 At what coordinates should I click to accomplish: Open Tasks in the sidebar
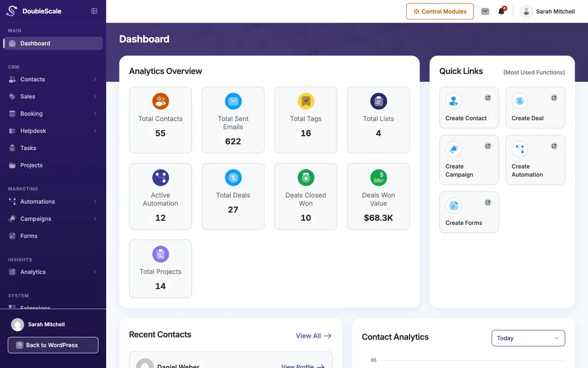click(x=53, y=148)
